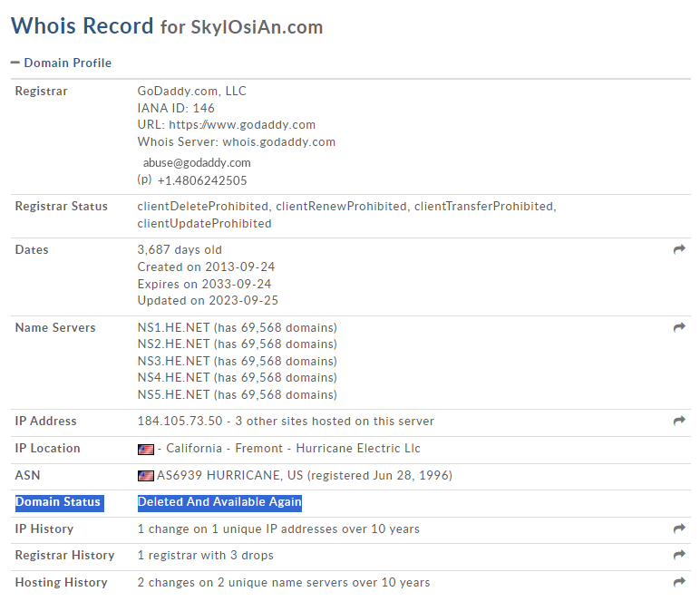
Task: Click the Expires on 2033-09-24 date
Action: pyautogui.click(x=204, y=285)
